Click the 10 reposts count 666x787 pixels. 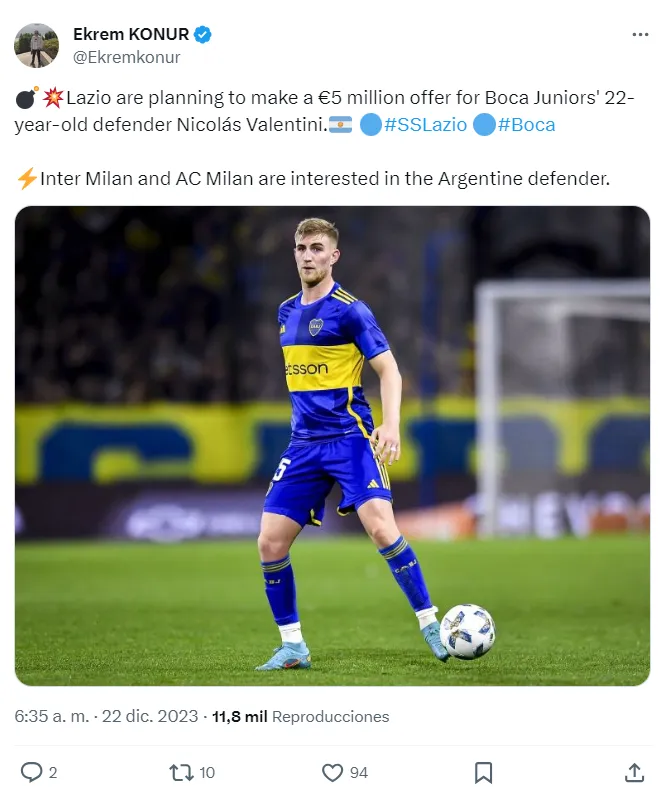[x=207, y=772]
